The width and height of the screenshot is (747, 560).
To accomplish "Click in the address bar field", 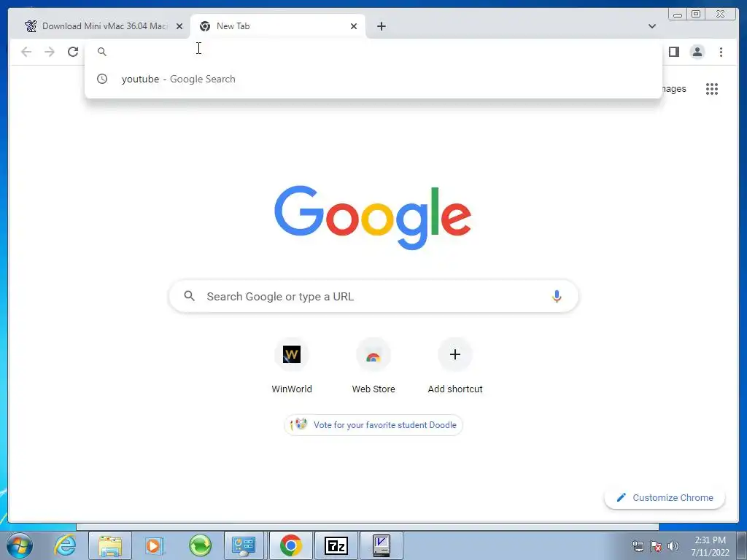I will pyautogui.click(x=373, y=52).
